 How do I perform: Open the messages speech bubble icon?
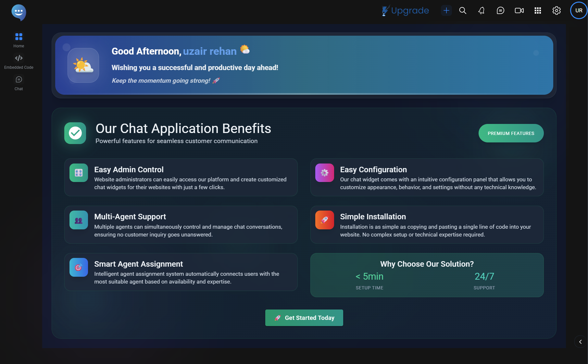coord(500,11)
